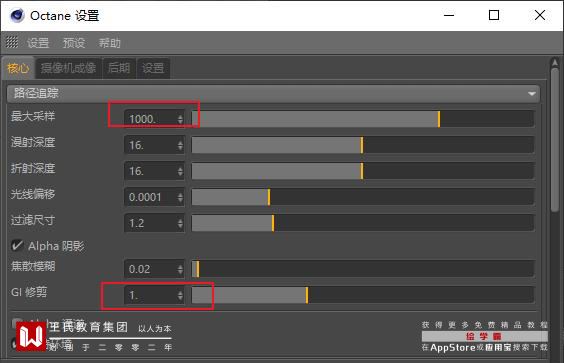Click the 过滤尺寸 value field 1.2
Viewport: 564px width, 363px height.
pyautogui.click(x=155, y=223)
